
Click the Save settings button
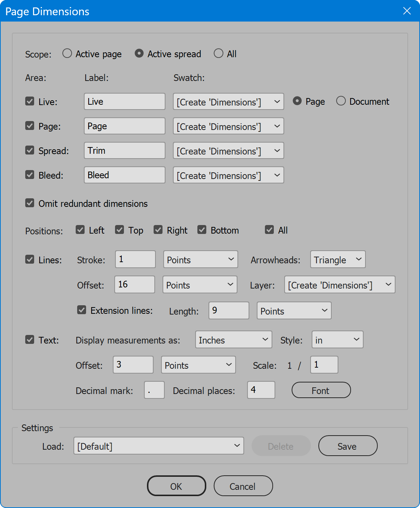point(348,446)
